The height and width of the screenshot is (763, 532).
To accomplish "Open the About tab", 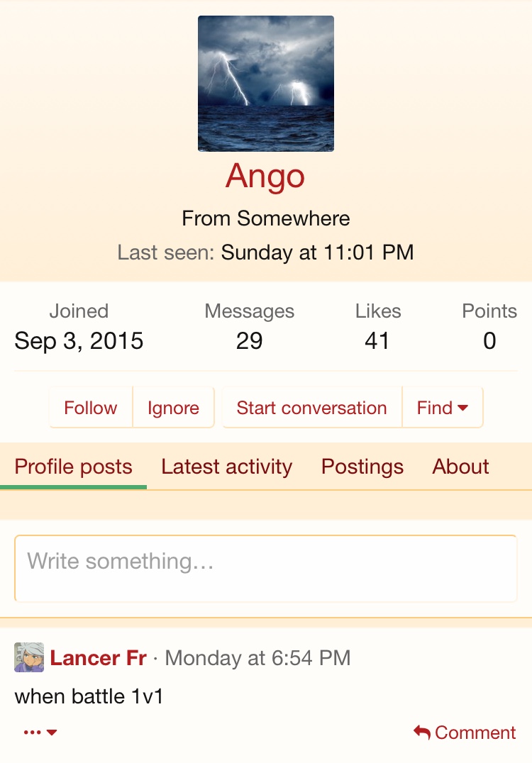I will [x=460, y=467].
